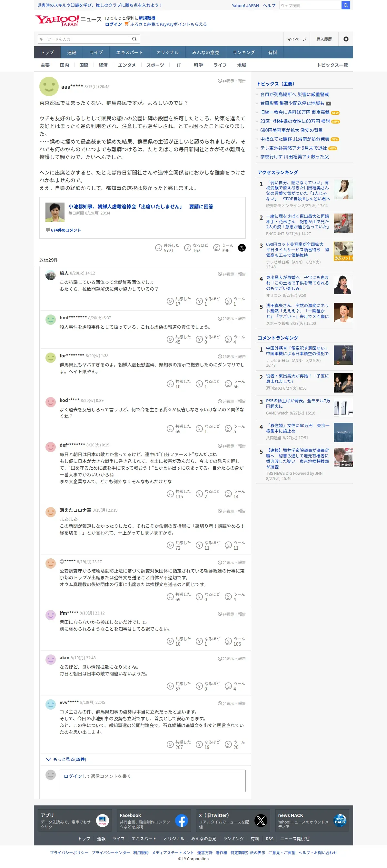Focus the ウェブ検索 input field
Screen dimensions: 387x868
[x=310, y=5]
